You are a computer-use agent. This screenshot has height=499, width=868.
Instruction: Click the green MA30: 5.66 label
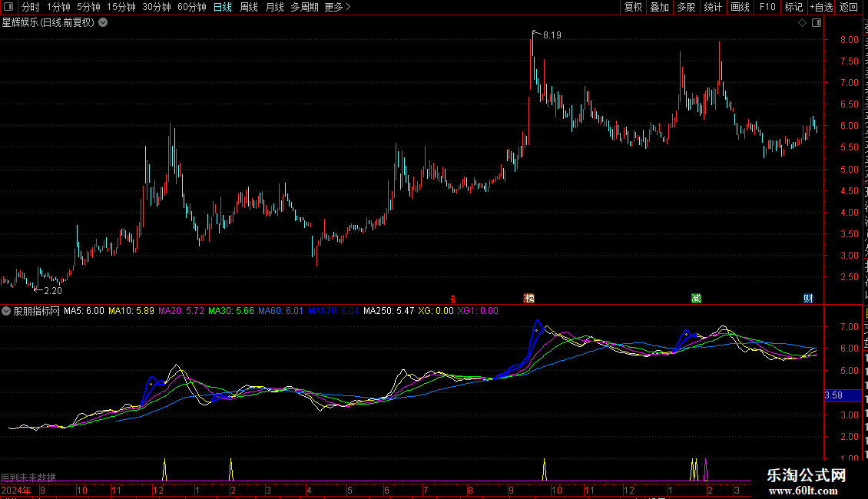point(231,311)
